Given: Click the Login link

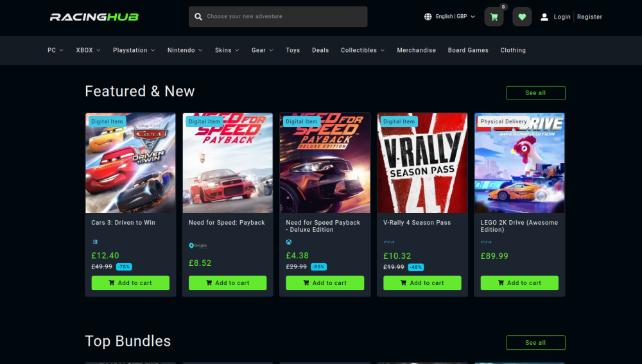Looking at the screenshot, I should 562,17.
